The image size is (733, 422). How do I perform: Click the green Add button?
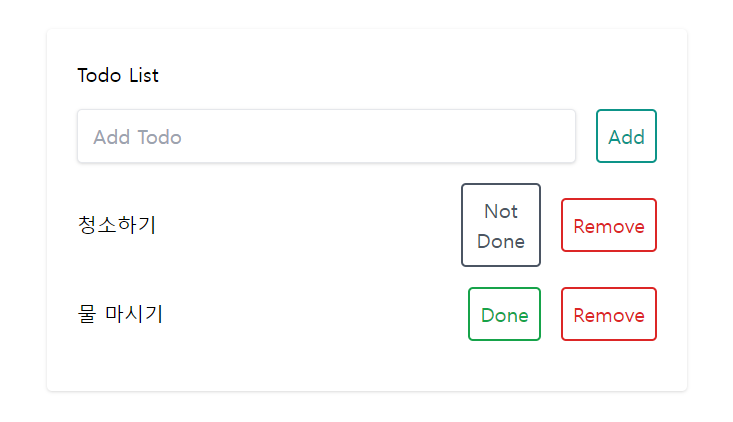pyautogui.click(x=626, y=136)
